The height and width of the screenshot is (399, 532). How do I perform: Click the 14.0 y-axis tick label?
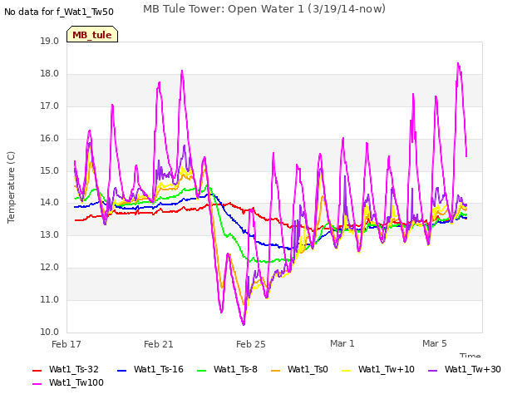click(x=50, y=203)
